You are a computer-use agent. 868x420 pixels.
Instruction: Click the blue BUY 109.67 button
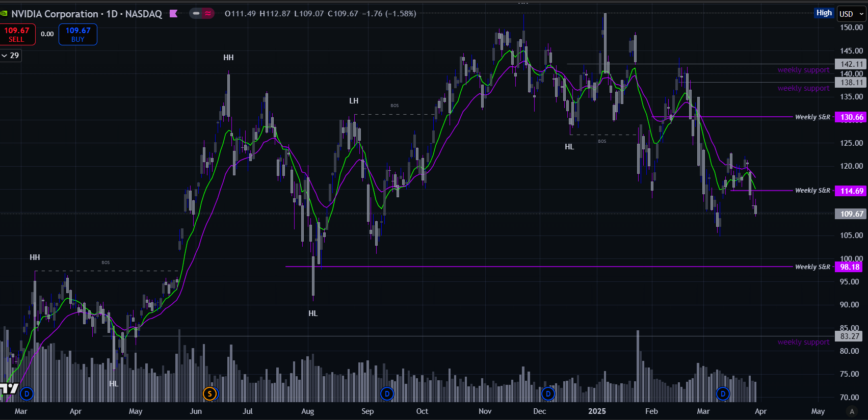(78, 35)
